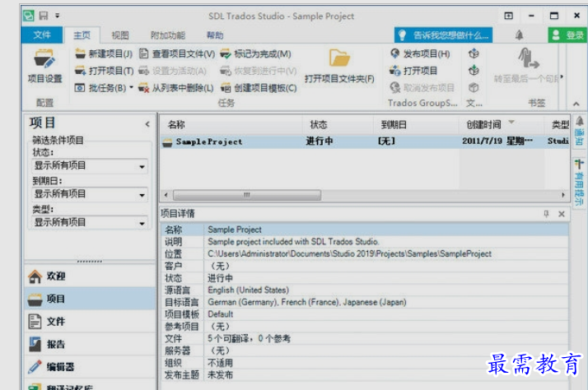Image resolution: width=588 pixels, height=390 pixels.
Task: Go to Reports (报告) view
Action: click(x=90, y=344)
